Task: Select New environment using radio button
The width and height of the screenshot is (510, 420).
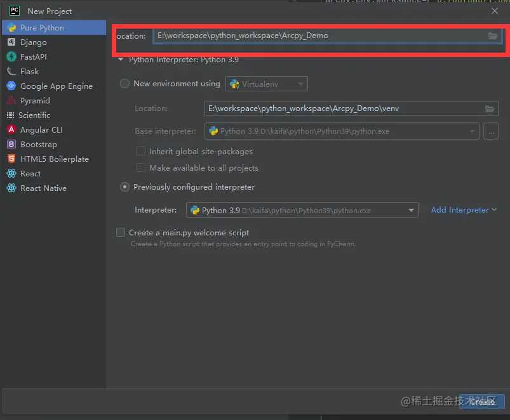Action: (124, 84)
